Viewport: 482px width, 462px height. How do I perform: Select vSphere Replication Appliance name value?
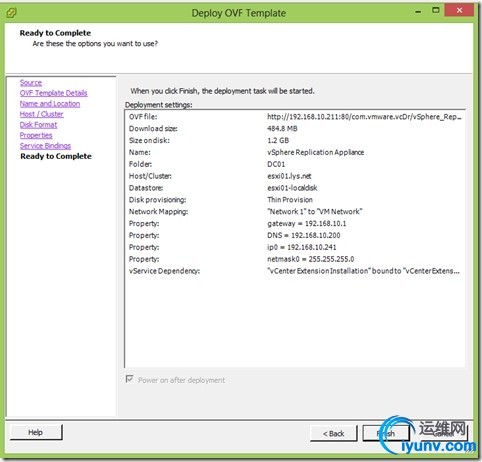[315, 152]
